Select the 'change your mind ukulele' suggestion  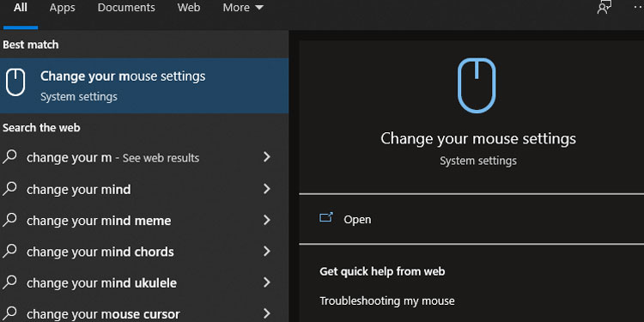(x=144, y=283)
